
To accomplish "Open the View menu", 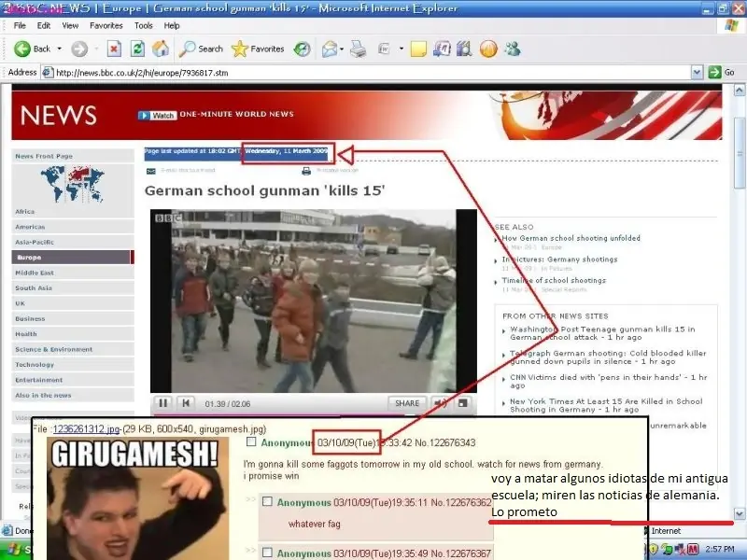I will pyautogui.click(x=70, y=26).
